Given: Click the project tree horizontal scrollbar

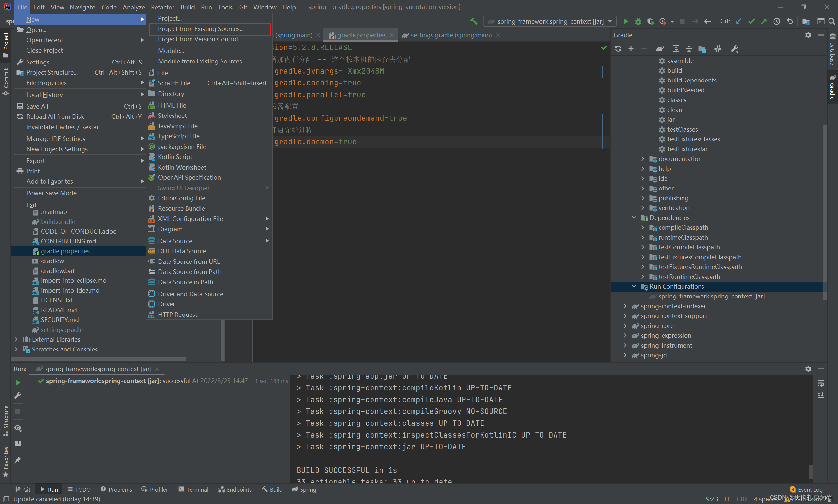Looking at the screenshot, I should pyautogui.click(x=99, y=359).
